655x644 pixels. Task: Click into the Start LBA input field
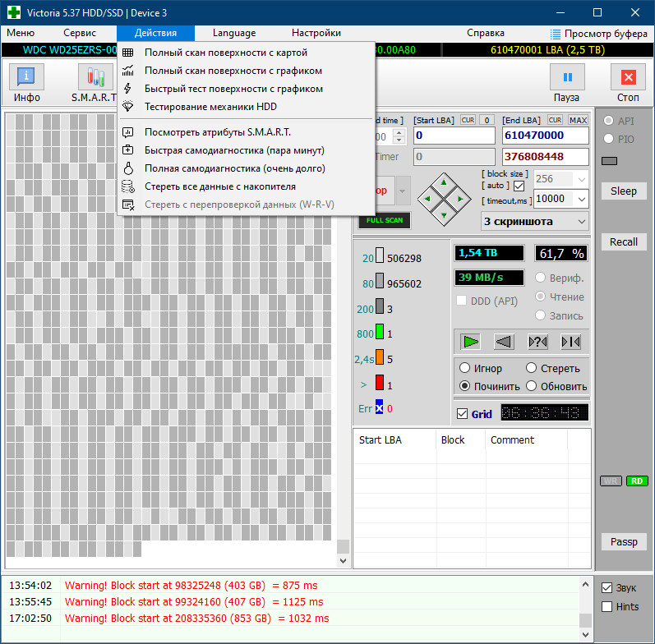(454, 136)
